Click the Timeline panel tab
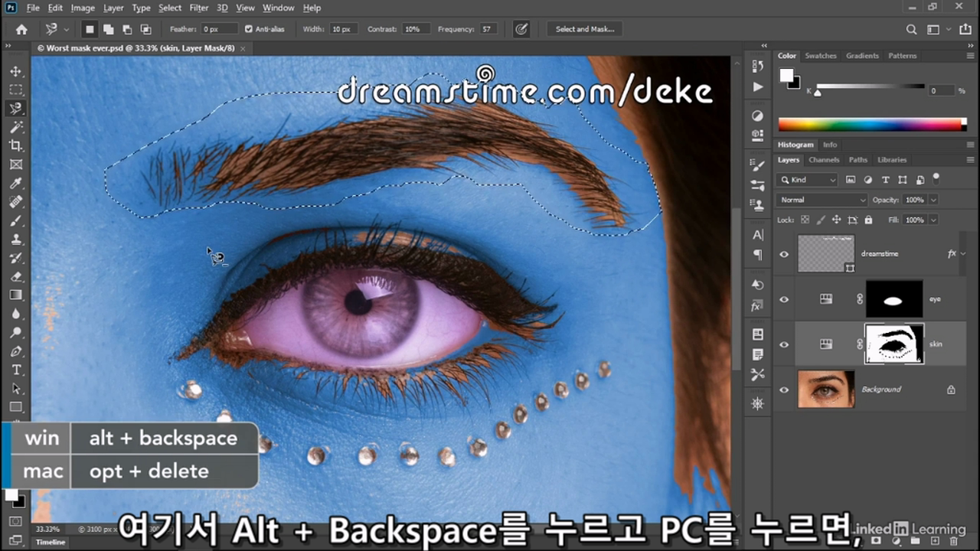Viewport: 980px width, 551px height. tap(51, 542)
